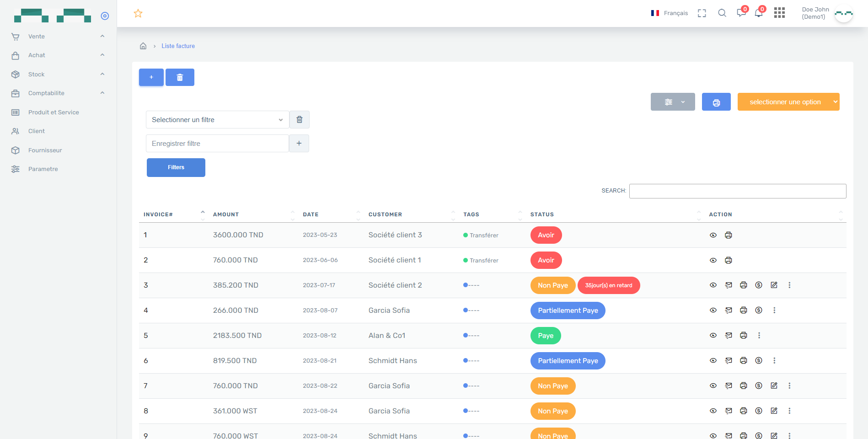Expand the Achat sidebar menu

(58, 55)
